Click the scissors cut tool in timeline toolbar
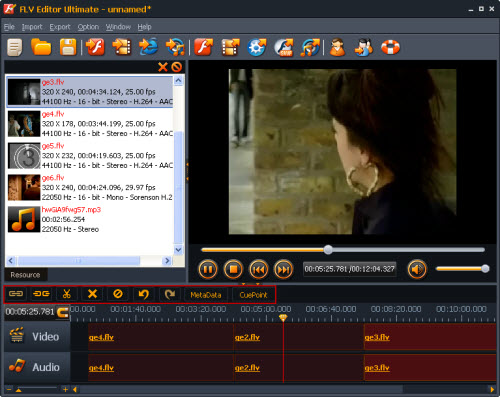This screenshot has width=500, height=397. 67,294
